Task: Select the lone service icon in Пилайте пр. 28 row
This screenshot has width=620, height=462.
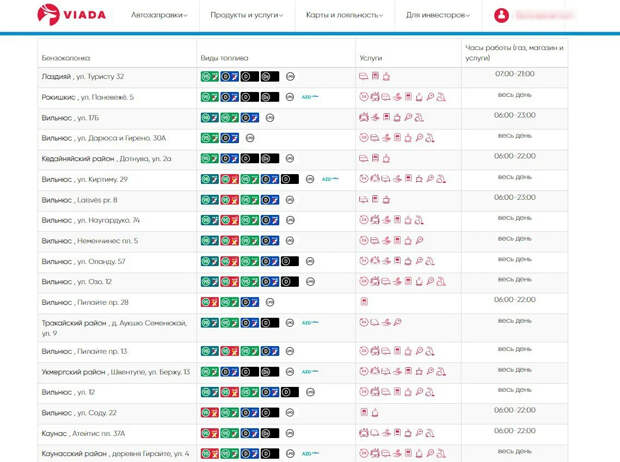Action: 364,302
